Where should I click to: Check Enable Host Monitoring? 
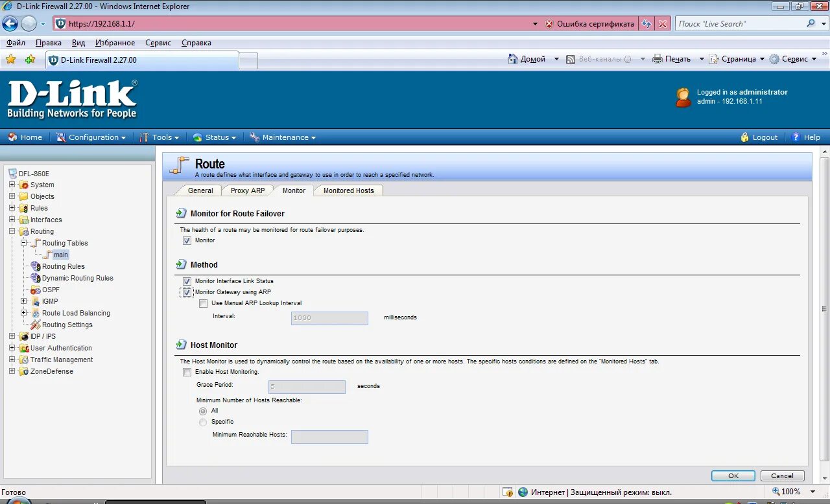[187, 372]
